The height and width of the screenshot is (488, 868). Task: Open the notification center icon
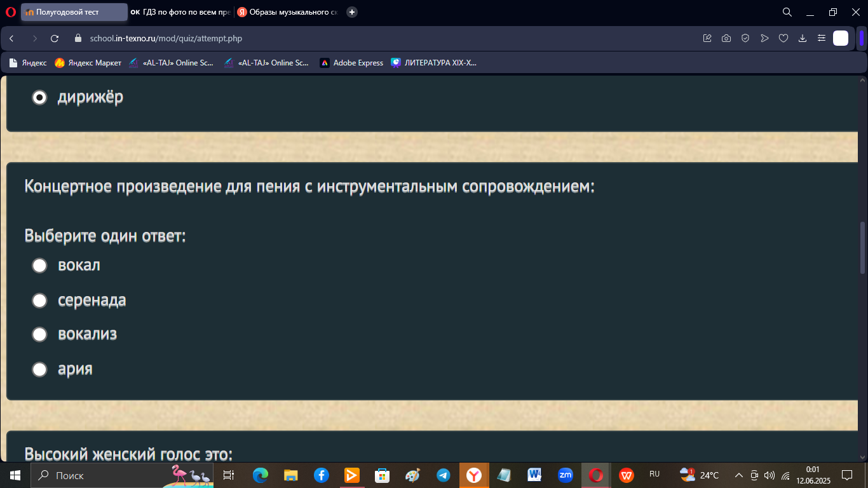(x=846, y=475)
